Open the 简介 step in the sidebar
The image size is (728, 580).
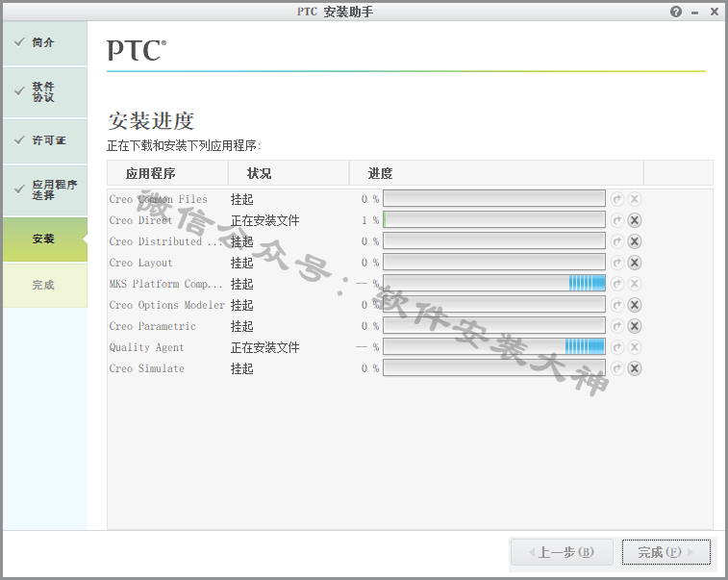pos(45,42)
